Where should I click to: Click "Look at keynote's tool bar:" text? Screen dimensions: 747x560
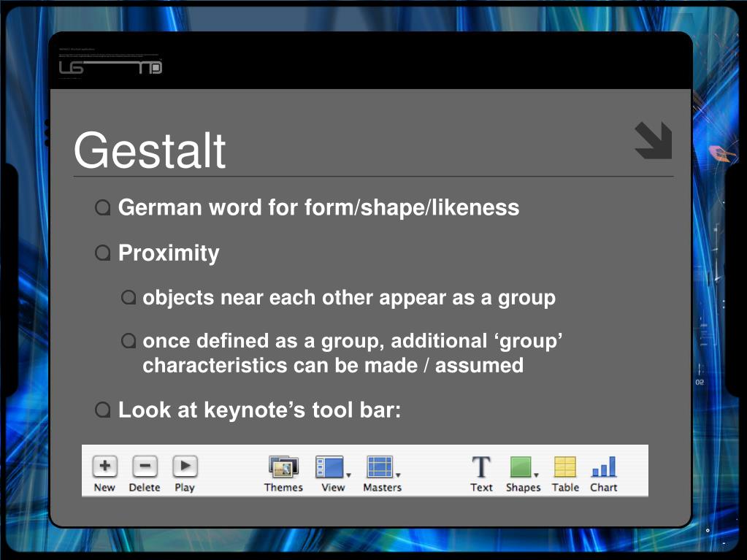(x=260, y=410)
